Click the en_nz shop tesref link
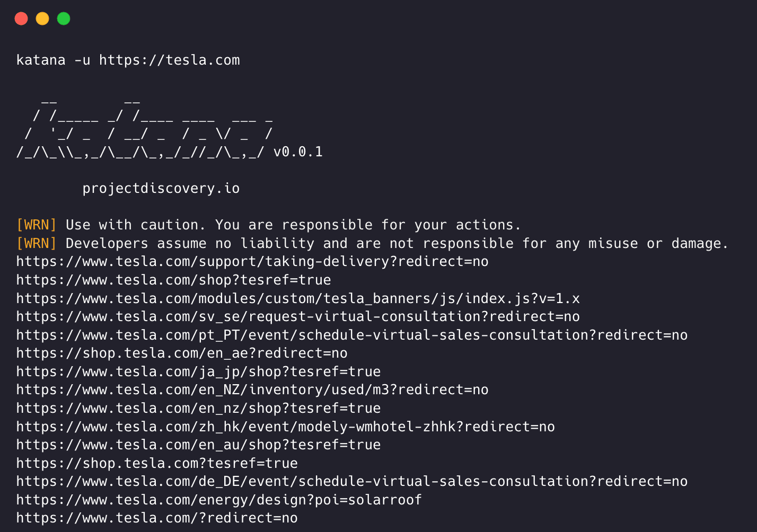The image size is (757, 532). pyautogui.click(x=198, y=409)
